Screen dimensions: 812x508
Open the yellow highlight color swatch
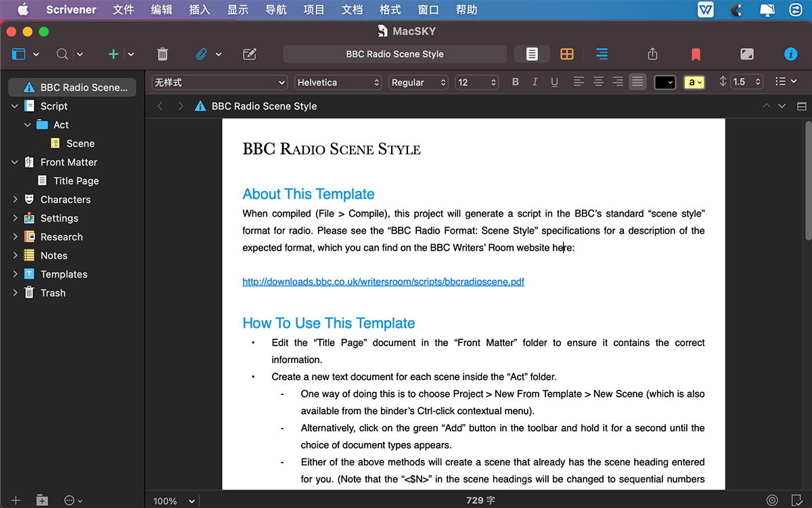click(x=694, y=82)
